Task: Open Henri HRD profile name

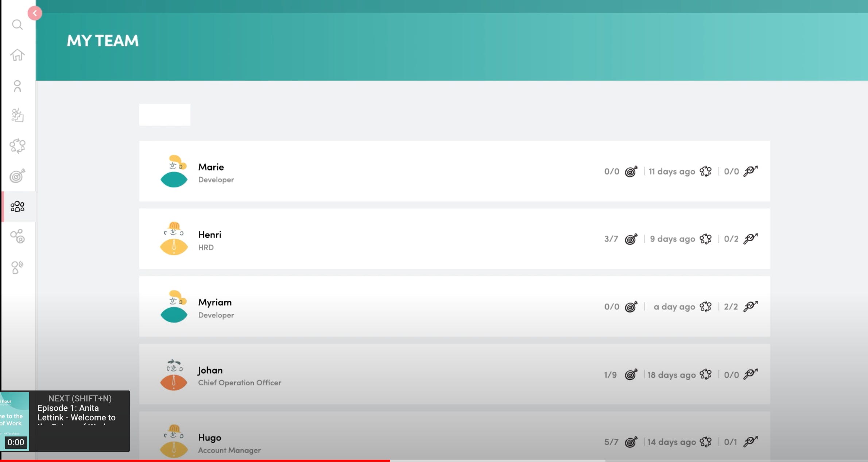Action: click(209, 235)
